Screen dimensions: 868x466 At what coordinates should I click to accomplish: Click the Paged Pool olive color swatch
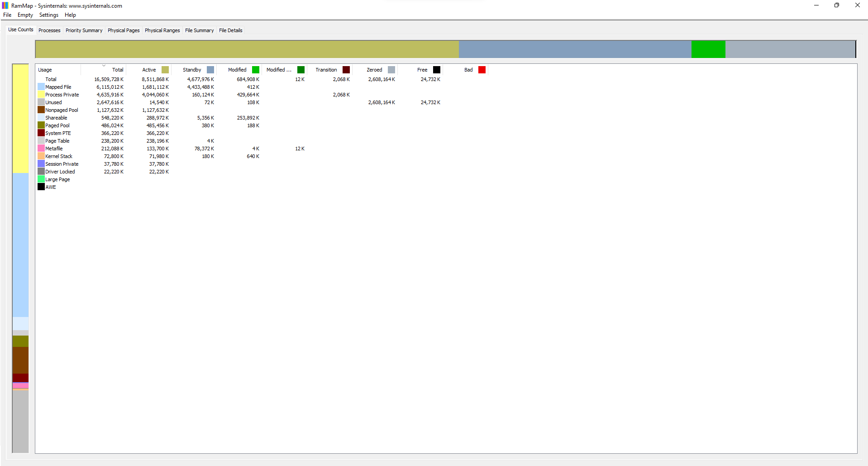coord(41,125)
